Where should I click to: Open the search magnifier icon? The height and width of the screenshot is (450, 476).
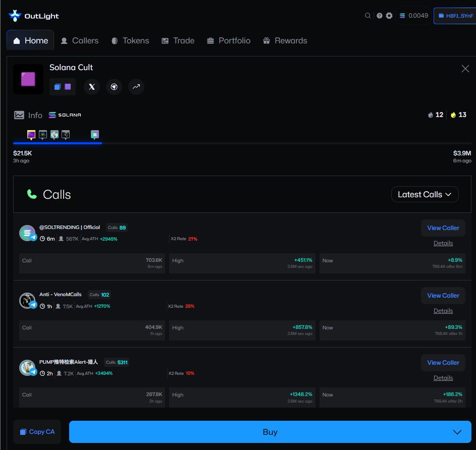(x=367, y=16)
